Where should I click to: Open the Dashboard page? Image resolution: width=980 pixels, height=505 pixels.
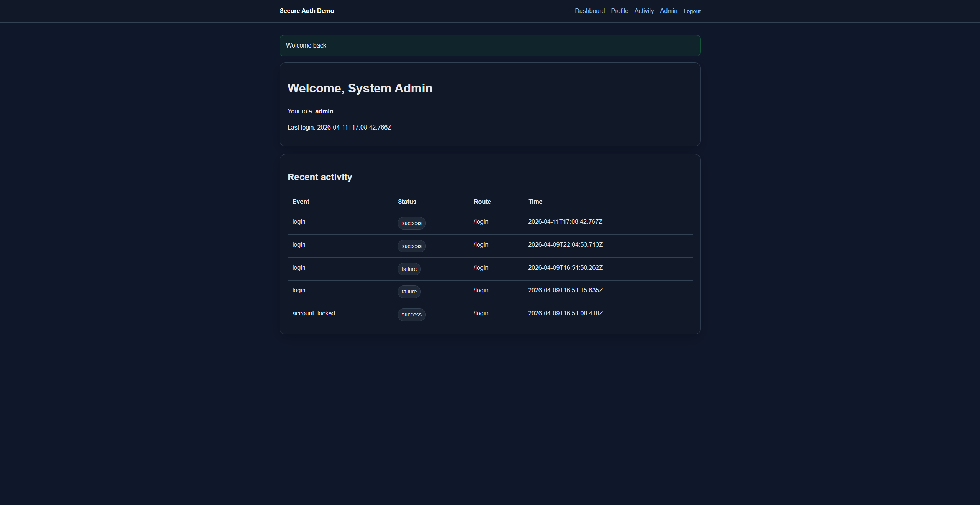[x=589, y=11]
